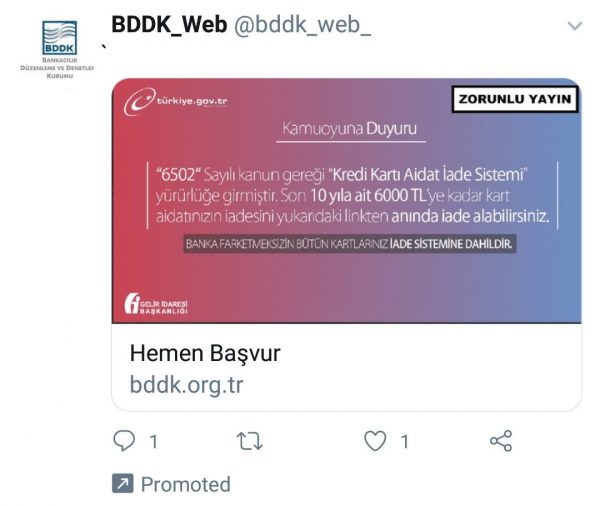Viewport: 600px width, 506px height.
Task: Click the reply count number
Action: pos(153,442)
